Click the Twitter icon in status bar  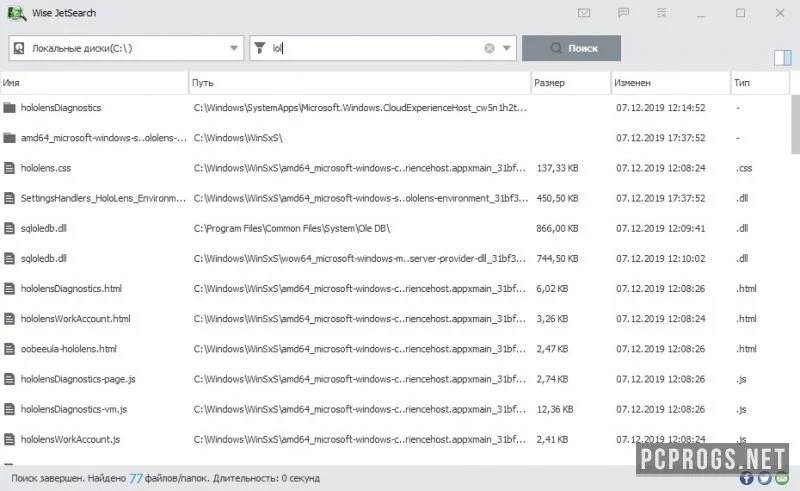pyautogui.click(x=764, y=478)
